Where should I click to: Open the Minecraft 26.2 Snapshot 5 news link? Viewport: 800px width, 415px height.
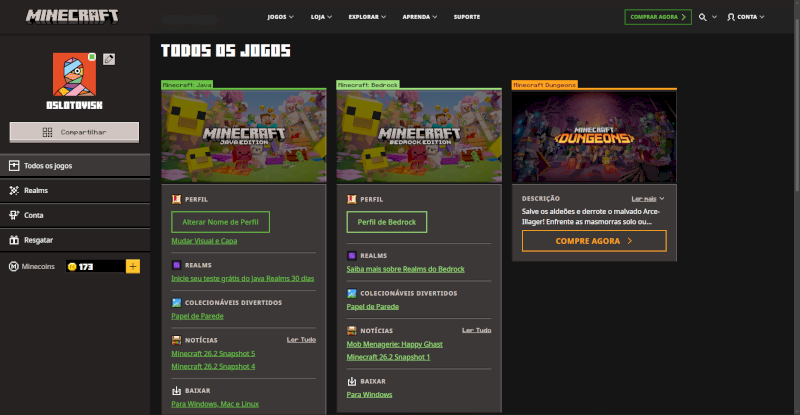(213, 353)
